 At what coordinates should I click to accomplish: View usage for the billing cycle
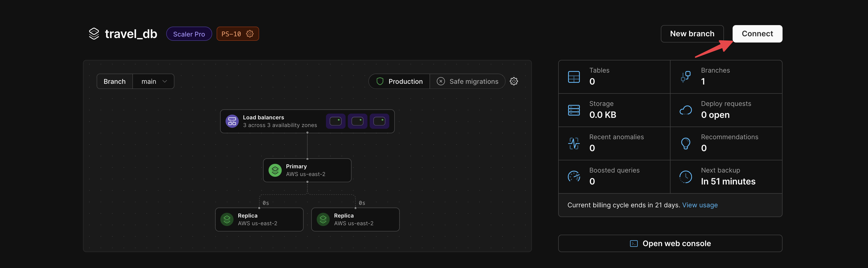[700, 205]
